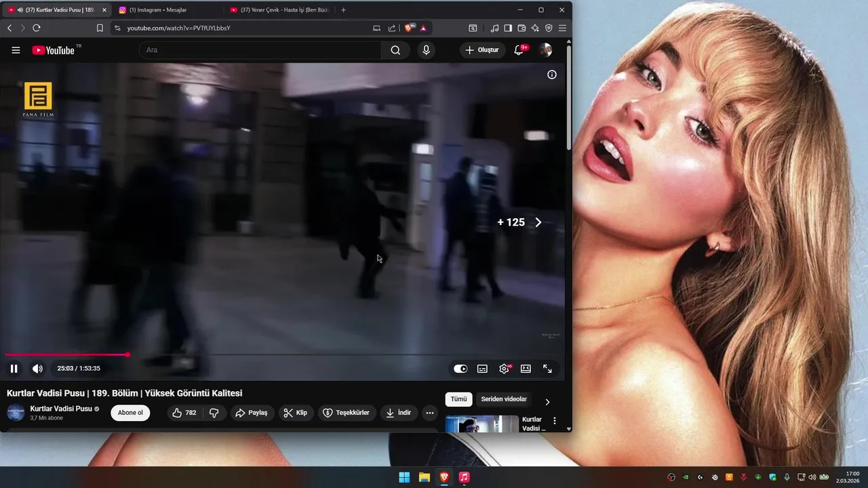The height and width of the screenshot is (488, 868).
Task: Click the YouTube search magnifier button
Action: pos(395,50)
